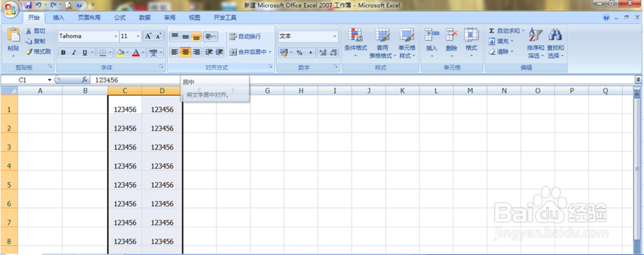The height and width of the screenshot is (255, 644).
Task: Select column G header
Action: coord(267,91)
